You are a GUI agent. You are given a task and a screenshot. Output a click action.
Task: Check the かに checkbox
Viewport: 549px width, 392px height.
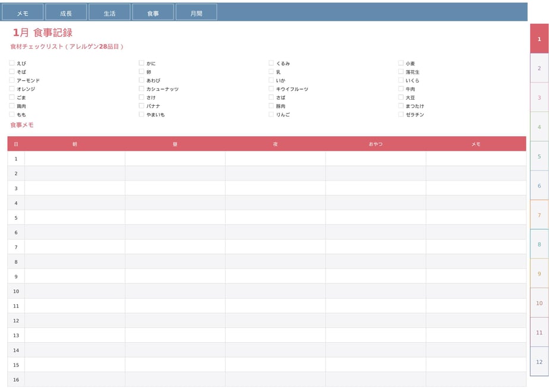[141, 63]
